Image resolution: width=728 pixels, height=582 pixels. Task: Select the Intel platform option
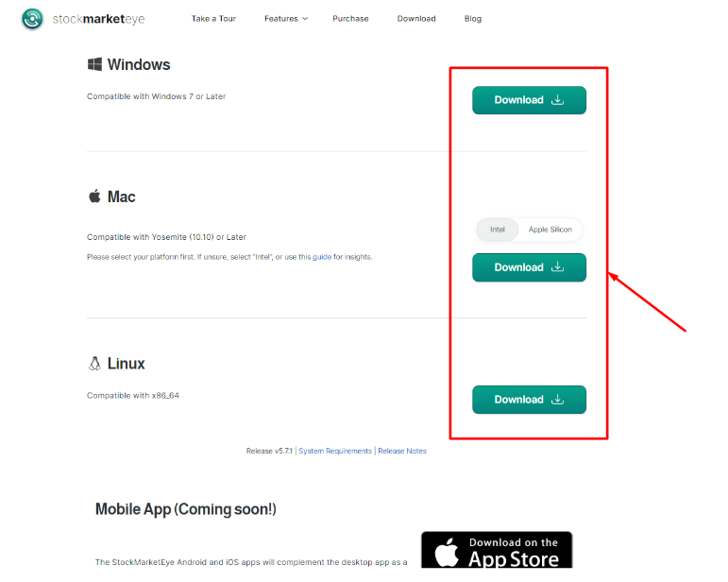tap(498, 230)
